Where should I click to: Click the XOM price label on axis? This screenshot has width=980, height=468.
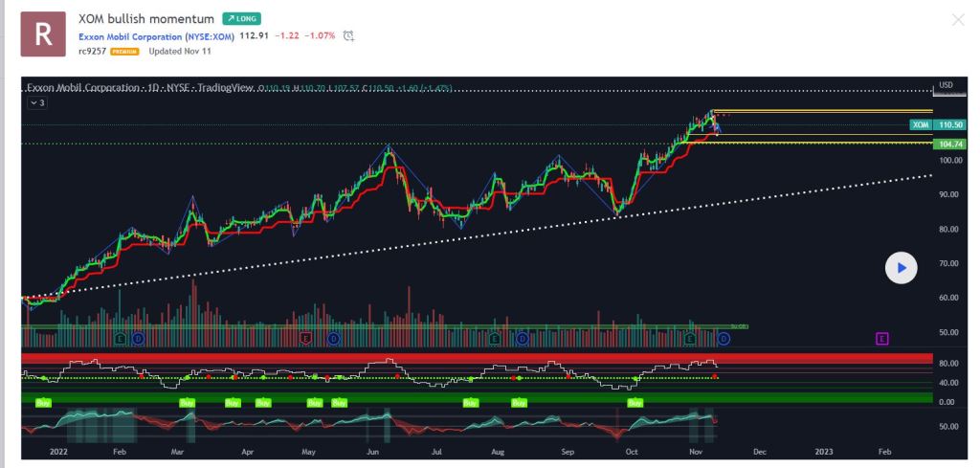point(921,124)
